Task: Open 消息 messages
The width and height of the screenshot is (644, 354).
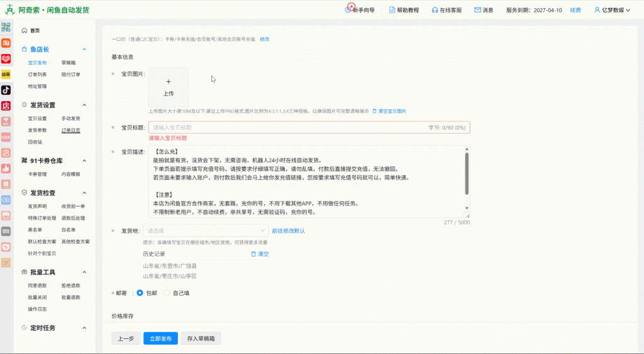Action: (x=484, y=10)
